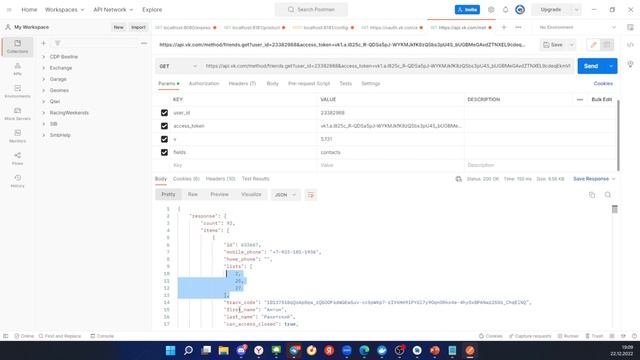640x360 pixels.
Task: Click the comment icon beside pencil
Action: pos(607,45)
